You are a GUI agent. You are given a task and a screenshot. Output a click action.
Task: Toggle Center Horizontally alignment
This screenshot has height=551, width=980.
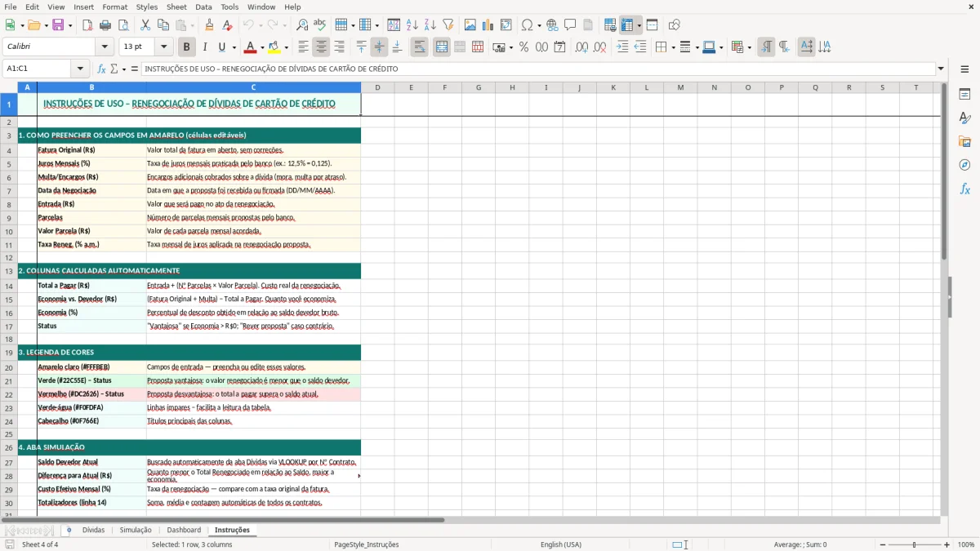(x=321, y=47)
